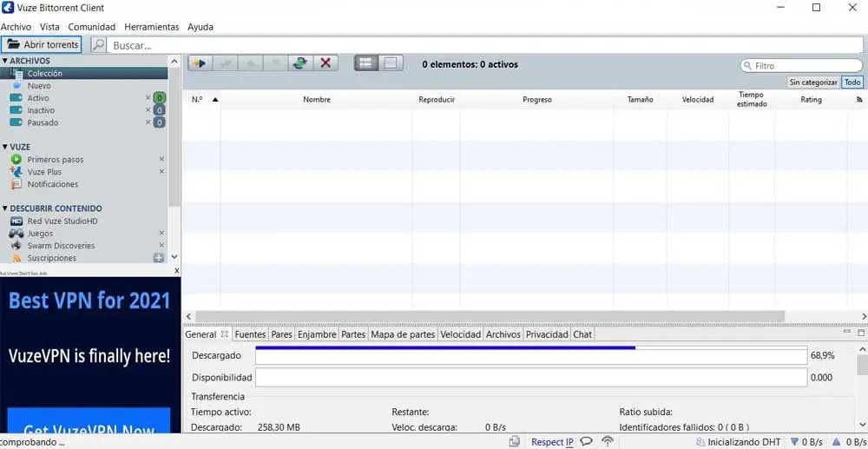The height and width of the screenshot is (449, 868).
Task: Click the Nuevo blue dot icon
Action: pyautogui.click(x=16, y=86)
